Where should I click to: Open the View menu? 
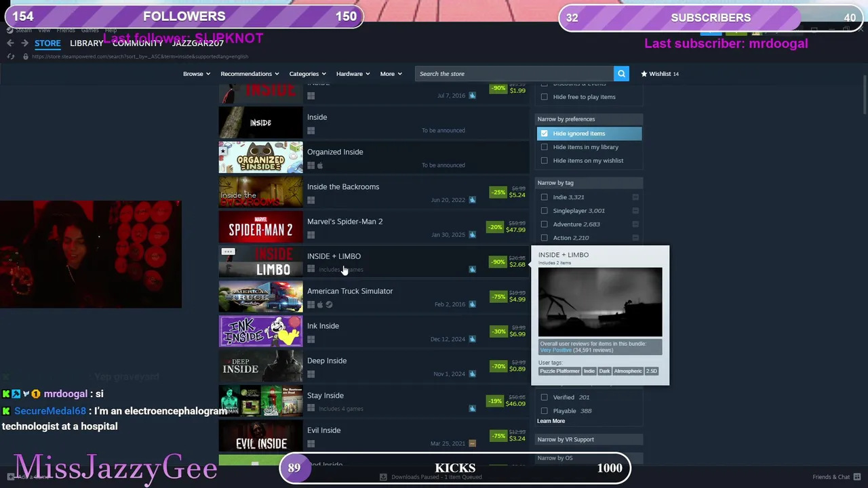(44, 30)
